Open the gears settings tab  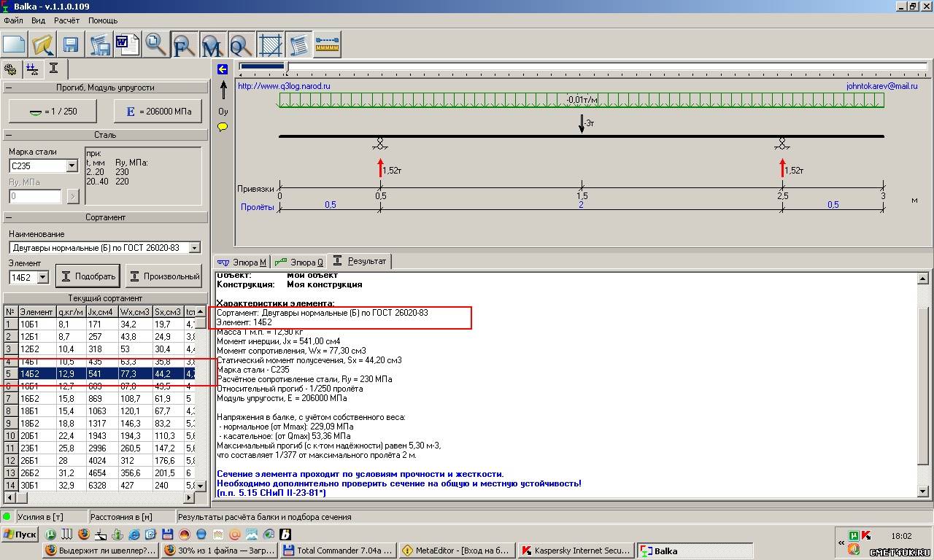point(10,69)
